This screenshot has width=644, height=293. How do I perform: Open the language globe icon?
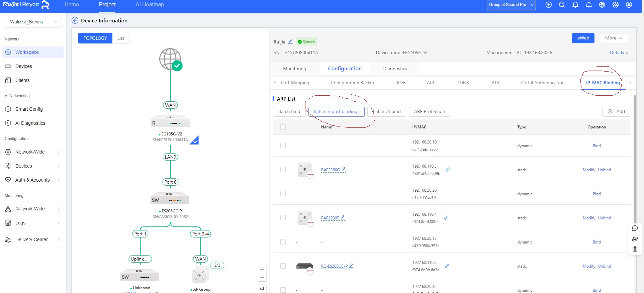[602, 5]
